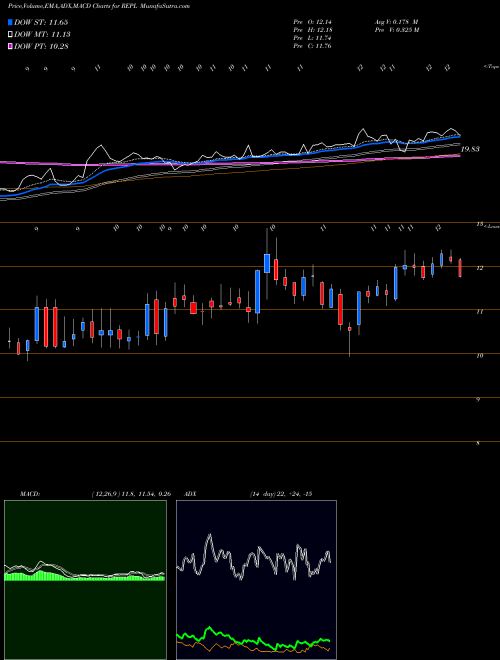Click the 'Pre O: 12.14' value
Screen dimensions: 500x660
313,22
